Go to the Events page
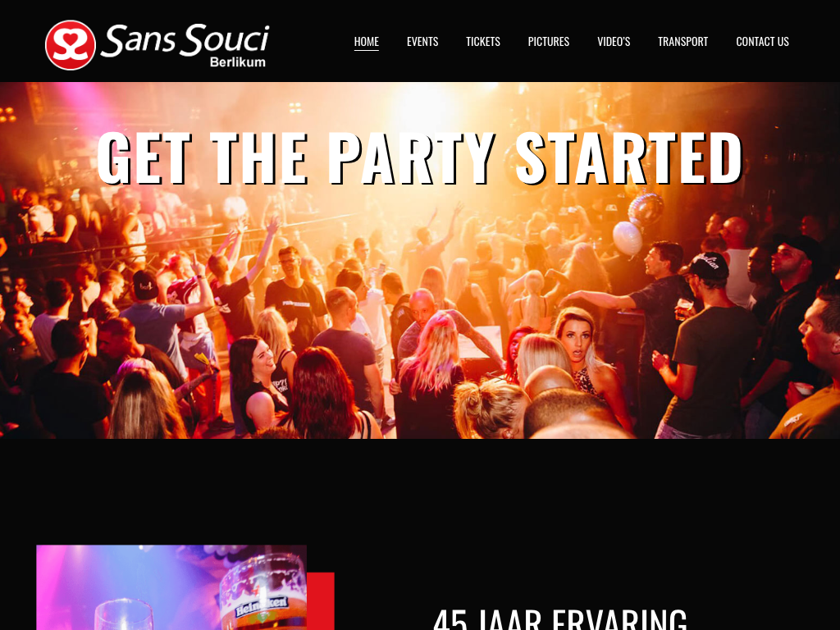The height and width of the screenshot is (630, 840). (422, 41)
